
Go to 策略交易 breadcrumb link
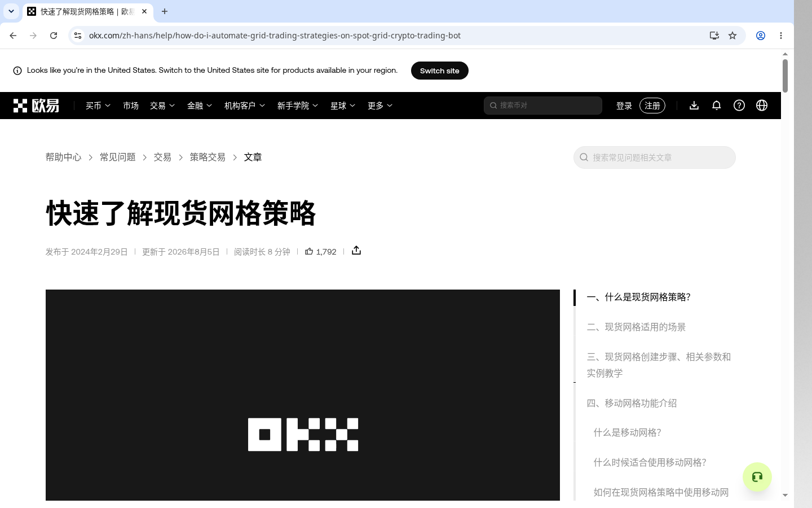[208, 157]
